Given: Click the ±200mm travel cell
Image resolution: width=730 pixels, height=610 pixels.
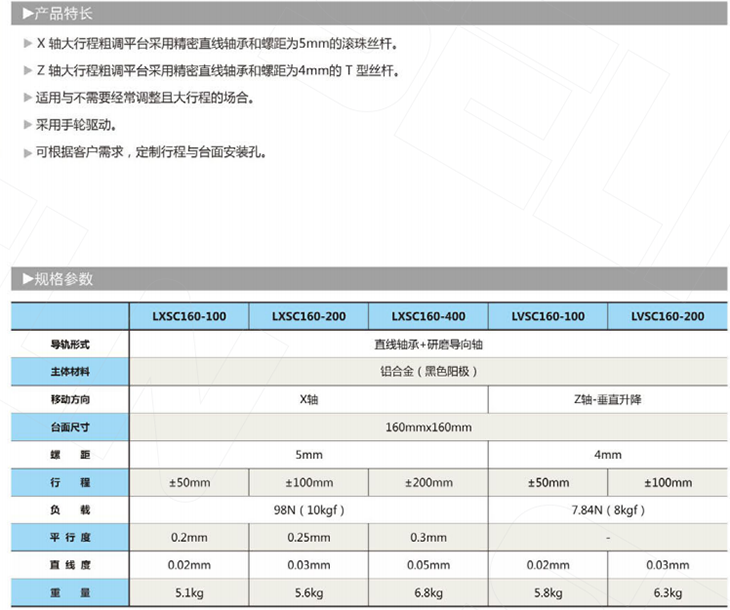Looking at the screenshot, I should click(x=428, y=482).
